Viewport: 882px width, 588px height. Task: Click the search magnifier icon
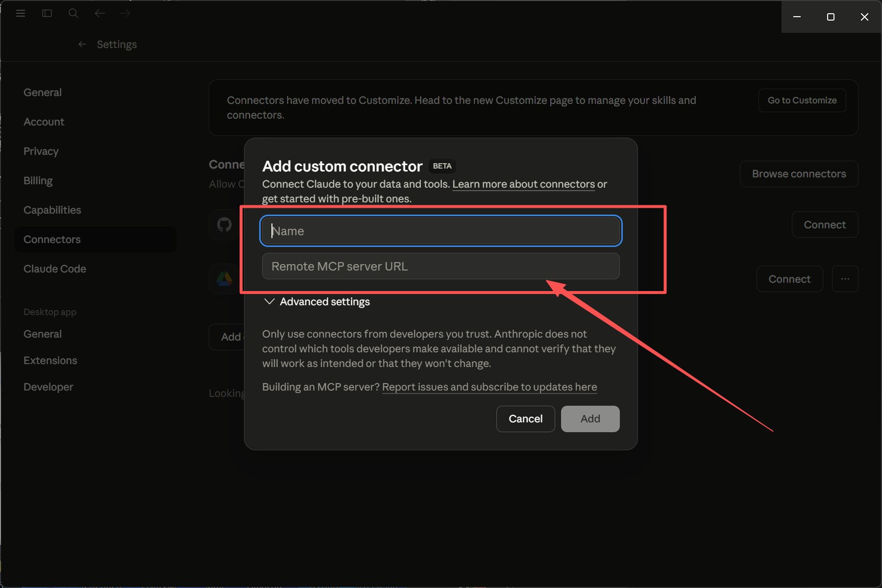[x=73, y=13]
